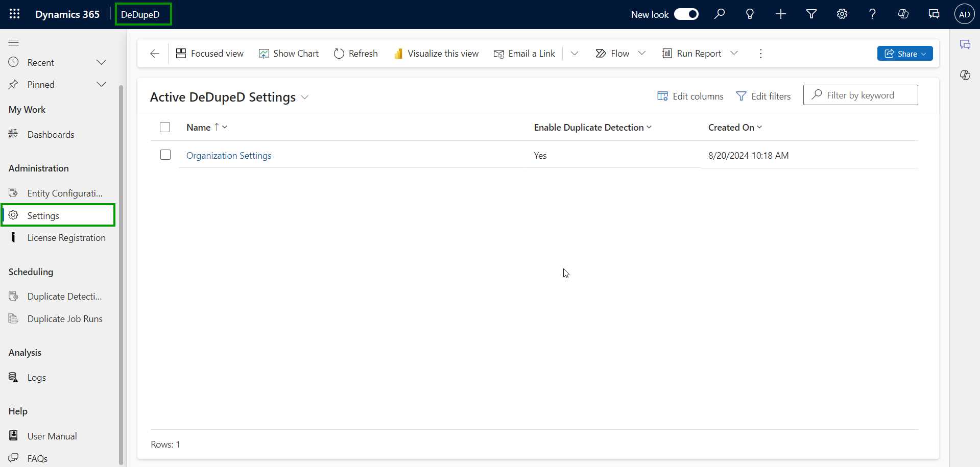The width and height of the screenshot is (980, 467).
Task: Go to License Registration in sidebar
Action: pos(66,238)
